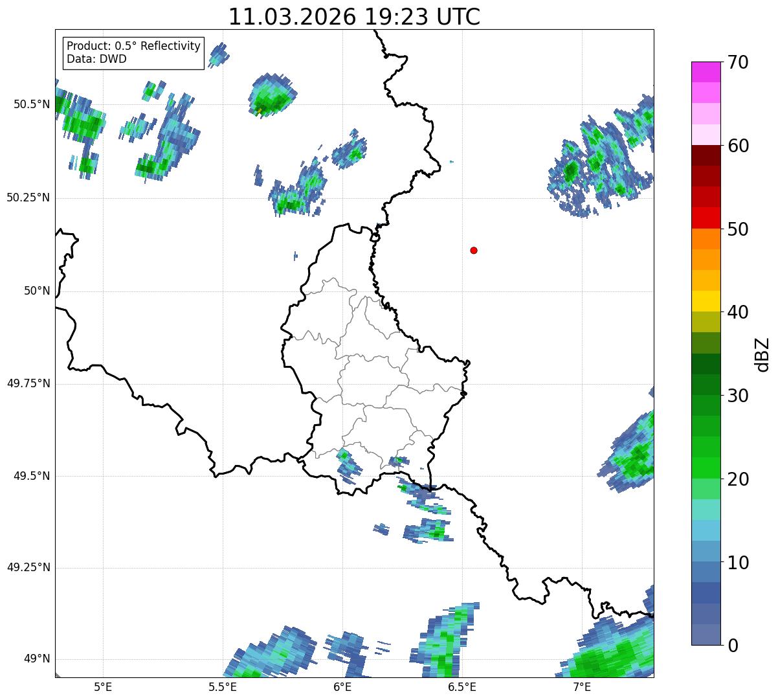Click latitude label 49°N
The height and width of the screenshot is (700, 778).
37,659
